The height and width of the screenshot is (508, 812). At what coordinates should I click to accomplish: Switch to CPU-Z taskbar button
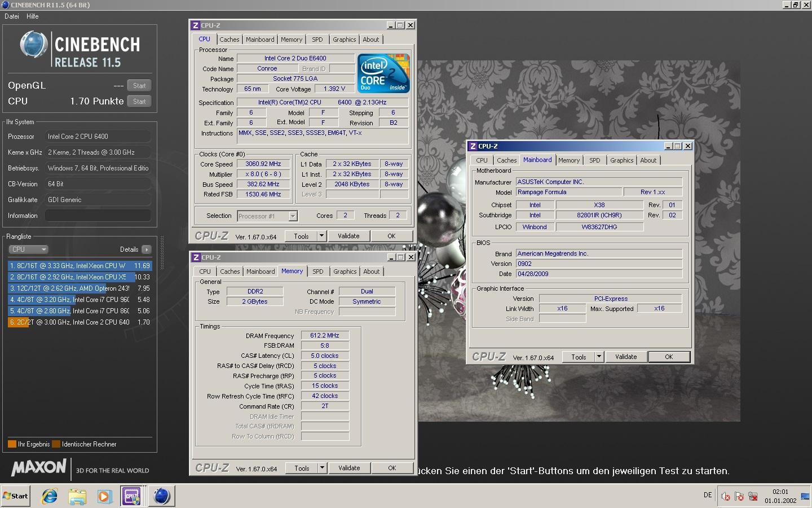[x=131, y=496]
